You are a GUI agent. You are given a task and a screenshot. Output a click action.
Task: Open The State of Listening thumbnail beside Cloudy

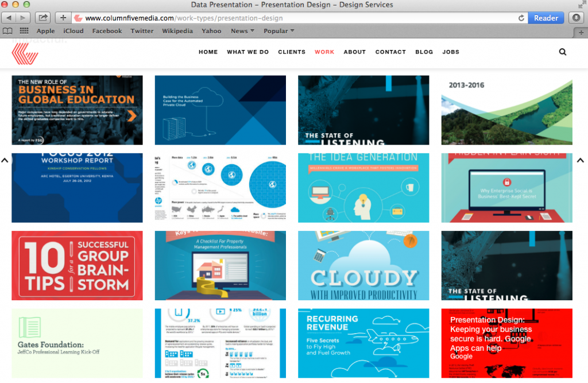pyautogui.click(x=506, y=266)
